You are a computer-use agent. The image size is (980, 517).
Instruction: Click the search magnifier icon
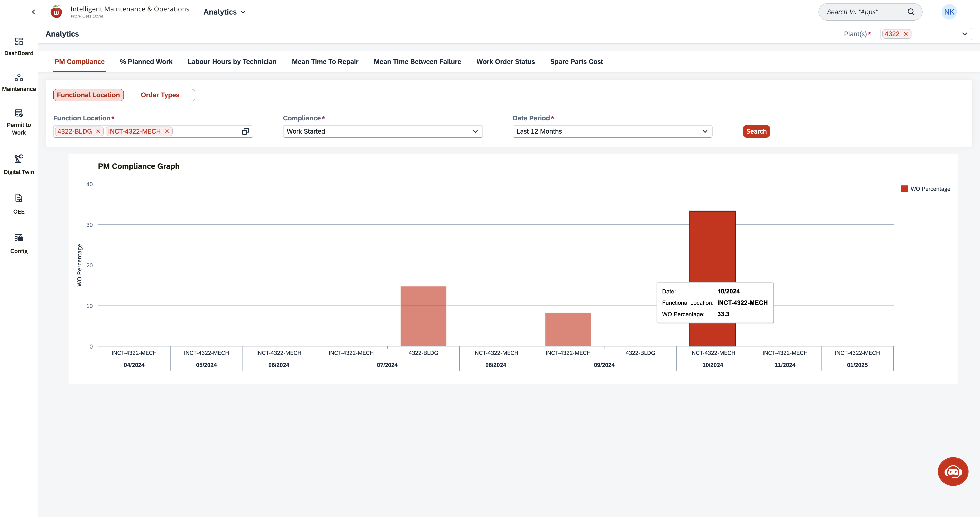911,12
